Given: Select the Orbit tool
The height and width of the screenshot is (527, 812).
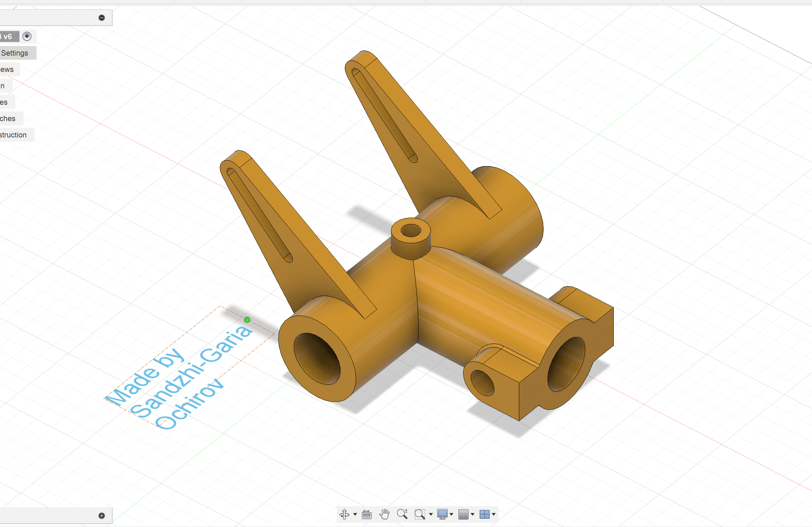Looking at the screenshot, I should (344, 514).
